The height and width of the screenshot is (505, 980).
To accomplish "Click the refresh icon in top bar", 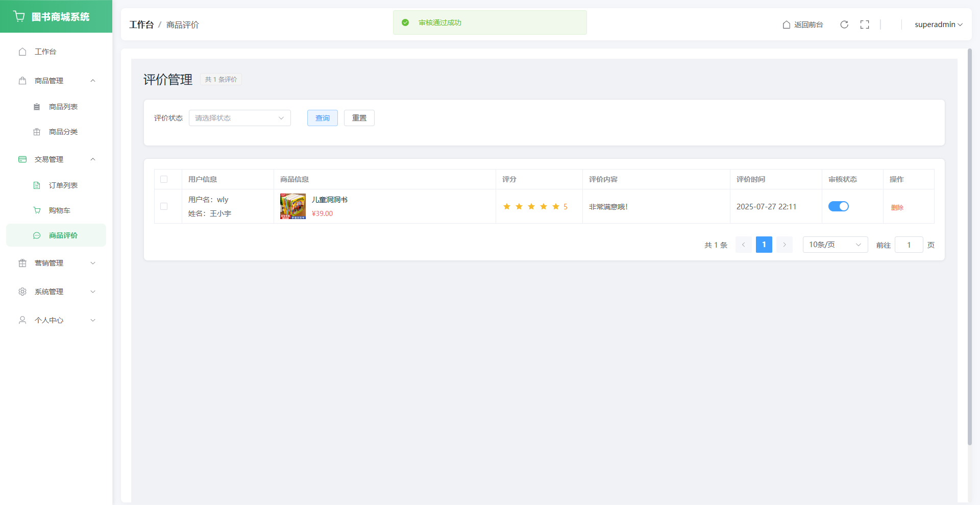I will (x=844, y=25).
